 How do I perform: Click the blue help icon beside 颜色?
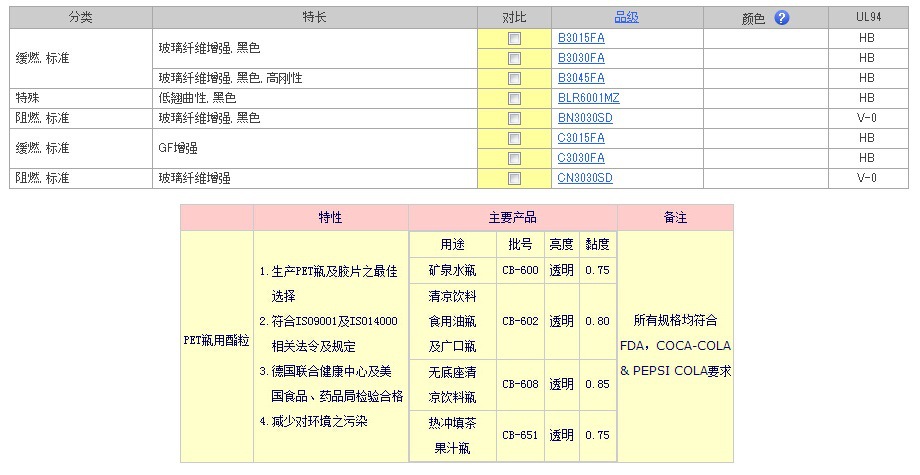(782, 18)
